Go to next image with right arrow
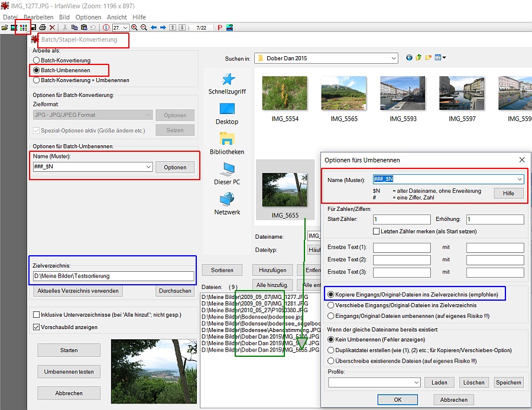Viewport: 532px width, 410px height. (x=163, y=27)
